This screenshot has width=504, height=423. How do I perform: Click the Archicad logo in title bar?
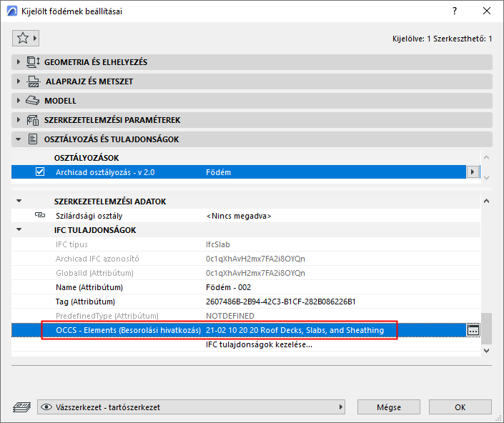coord(12,11)
